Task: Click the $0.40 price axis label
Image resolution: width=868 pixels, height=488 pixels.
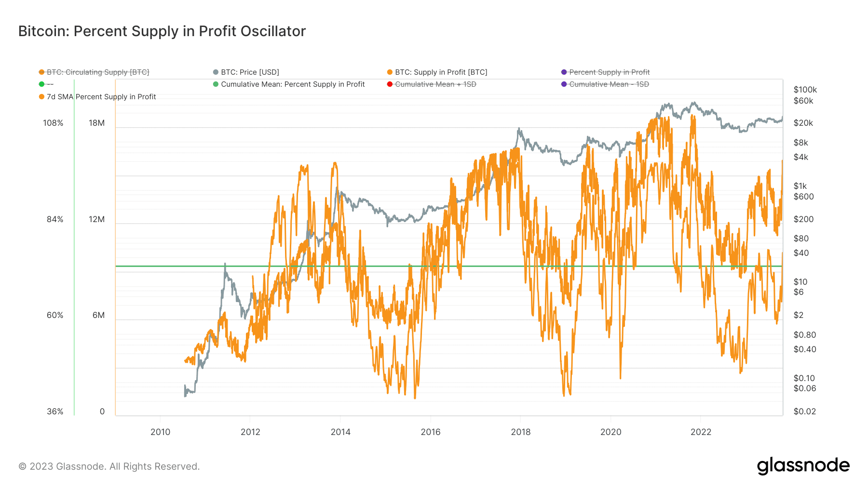Action: (805, 349)
